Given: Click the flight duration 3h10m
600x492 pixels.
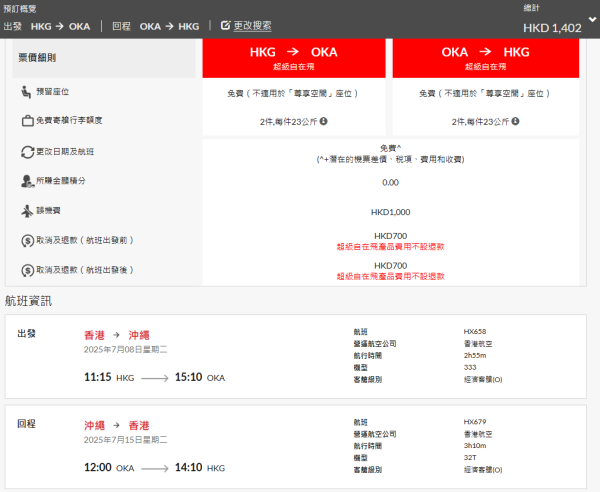Looking at the screenshot, I should [475, 446].
